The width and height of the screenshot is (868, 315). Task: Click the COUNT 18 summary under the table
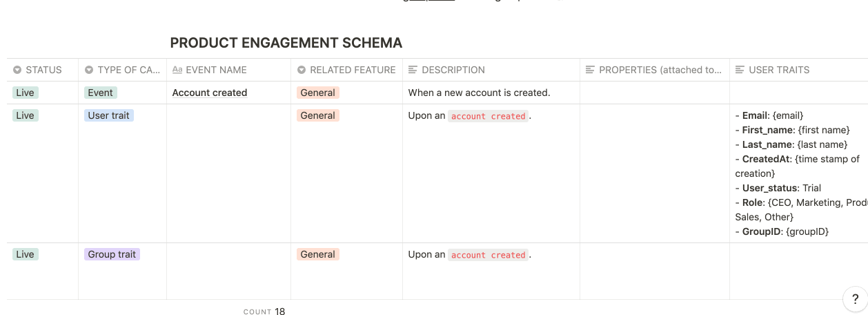[x=264, y=312]
